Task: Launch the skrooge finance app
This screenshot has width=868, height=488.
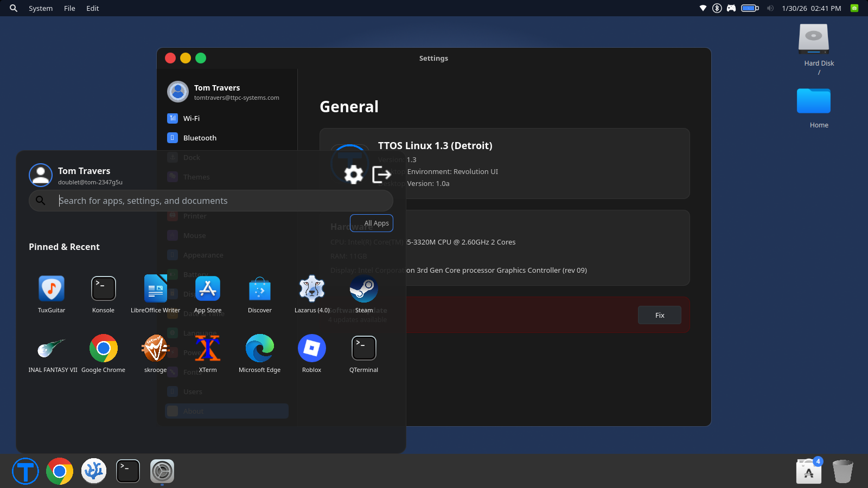Action: tap(156, 348)
